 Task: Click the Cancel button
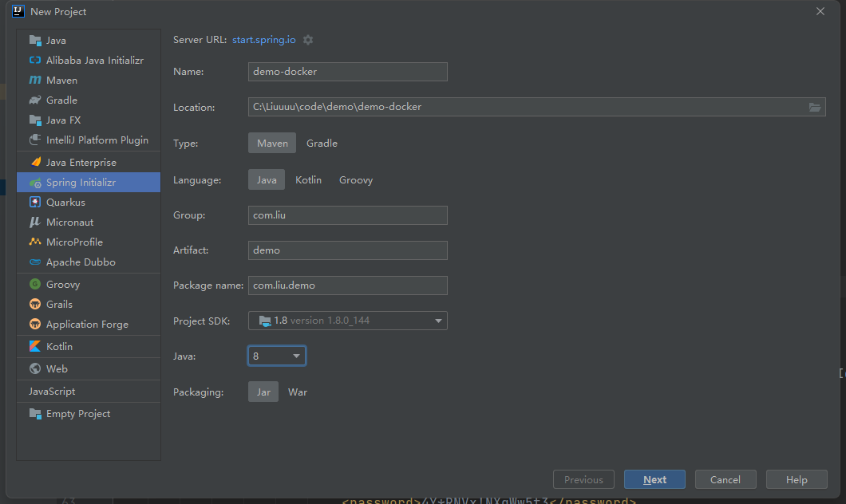(x=725, y=479)
